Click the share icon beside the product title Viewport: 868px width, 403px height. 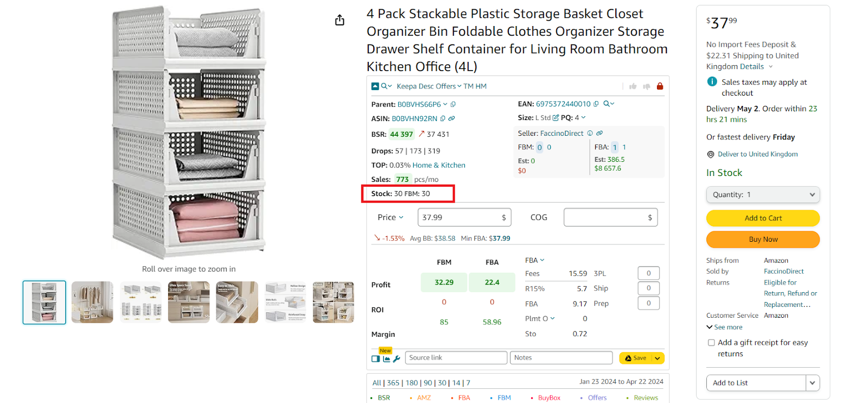tap(339, 20)
